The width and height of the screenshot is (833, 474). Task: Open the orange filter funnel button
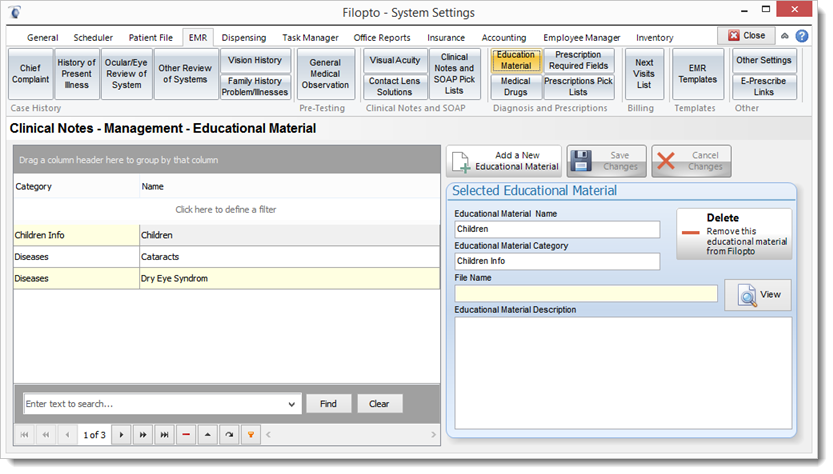251,435
